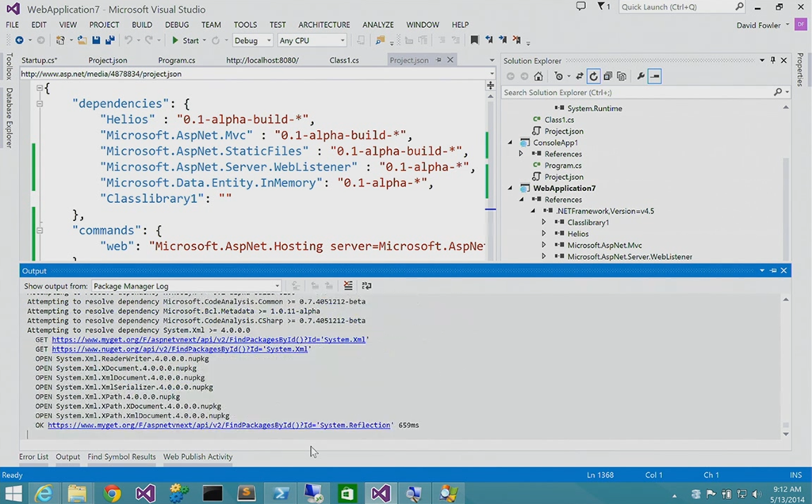Open the Start button dropdown arrow
812x504 pixels.
click(x=205, y=40)
